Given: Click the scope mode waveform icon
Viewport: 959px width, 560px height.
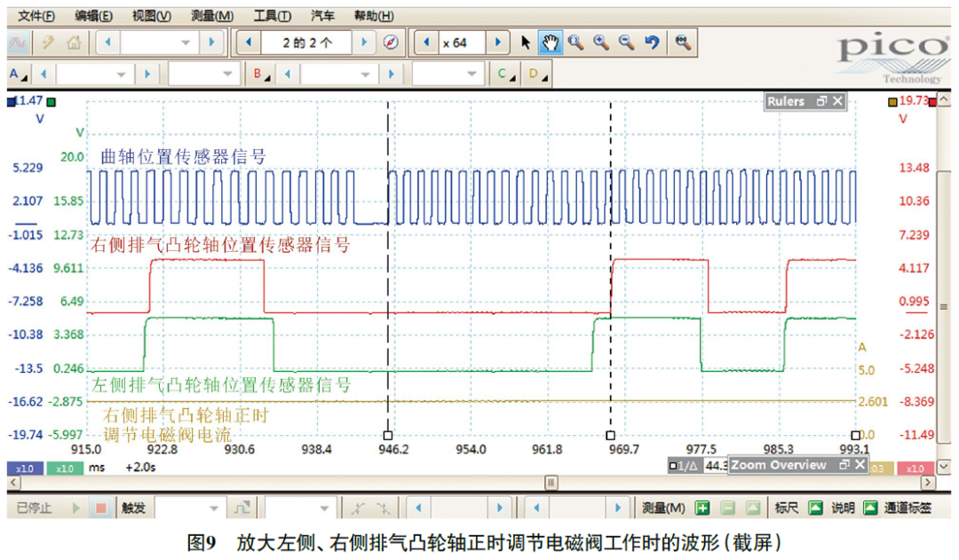Looking at the screenshot, I should point(17,43).
